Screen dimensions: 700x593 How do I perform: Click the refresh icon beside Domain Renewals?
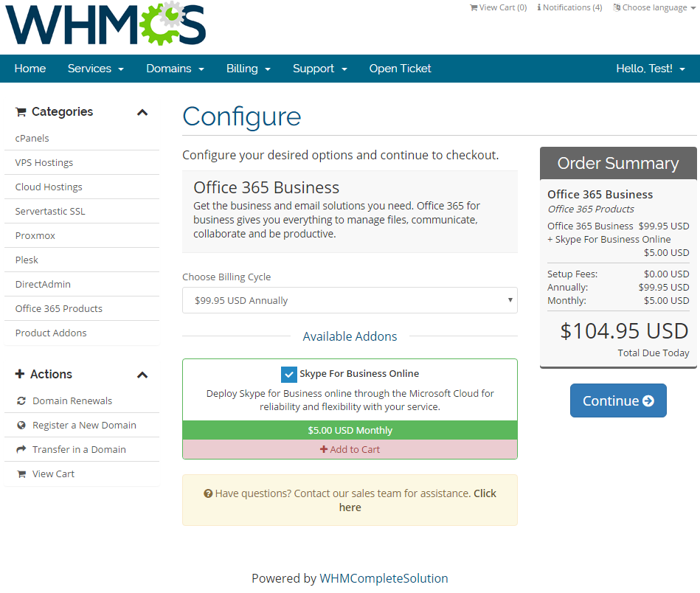(x=21, y=401)
